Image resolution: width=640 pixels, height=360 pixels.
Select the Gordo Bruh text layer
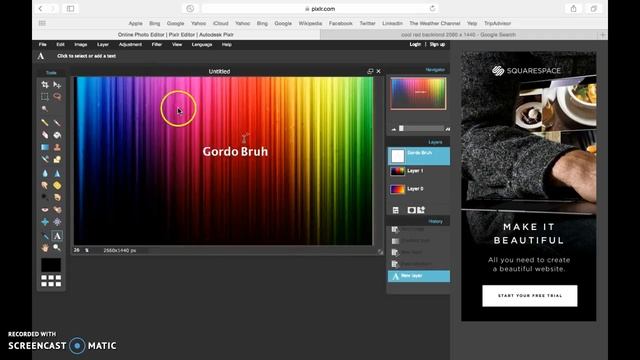(419, 156)
